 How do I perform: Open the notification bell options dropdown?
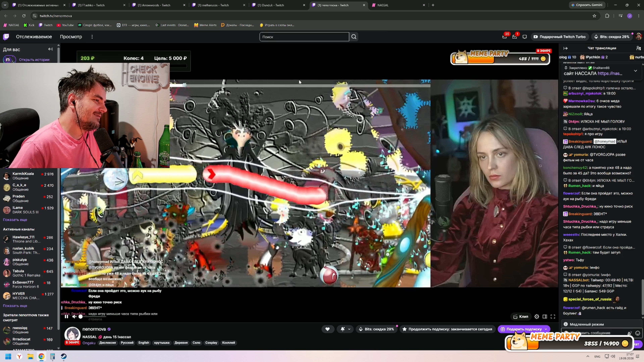click(345, 329)
